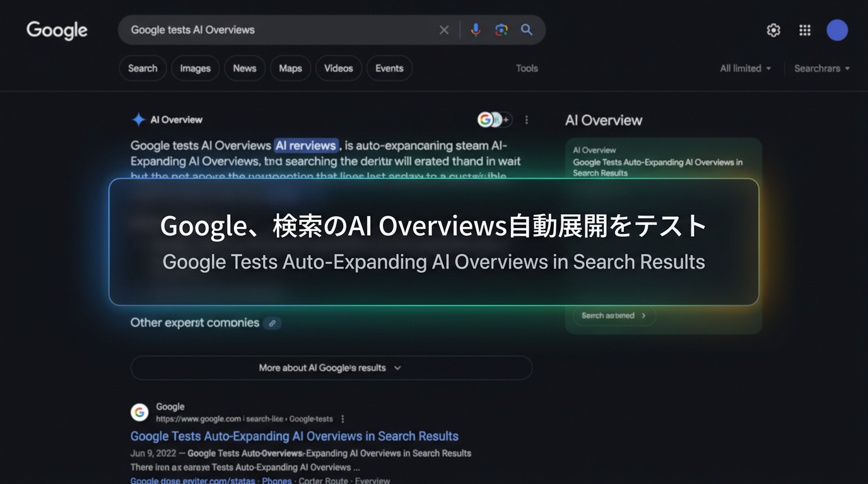Click the Other experst componies heading

tap(195, 323)
